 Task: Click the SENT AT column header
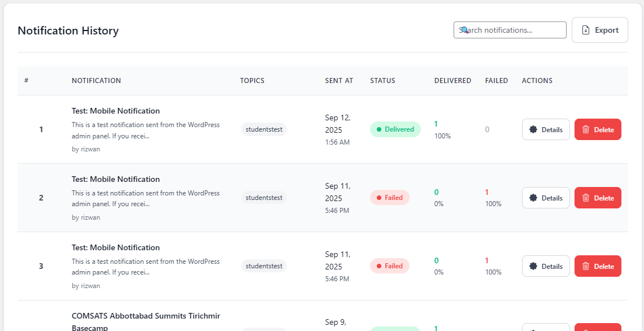click(339, 81)
